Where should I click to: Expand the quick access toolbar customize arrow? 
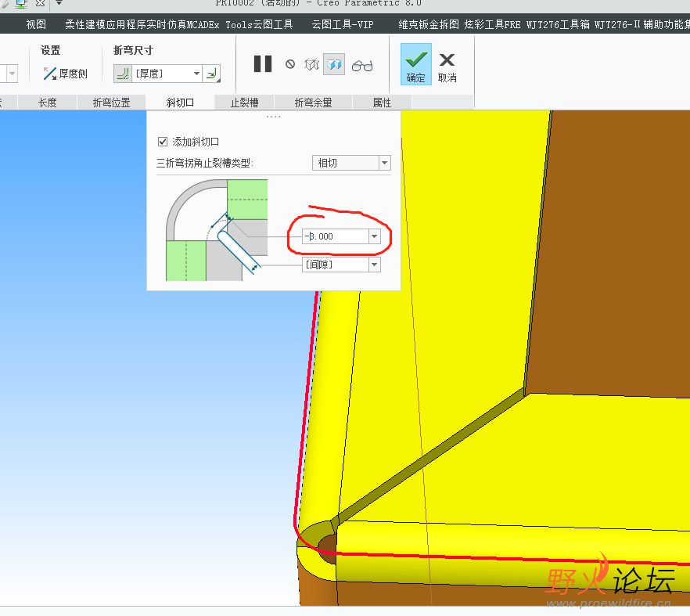[59, 3]
